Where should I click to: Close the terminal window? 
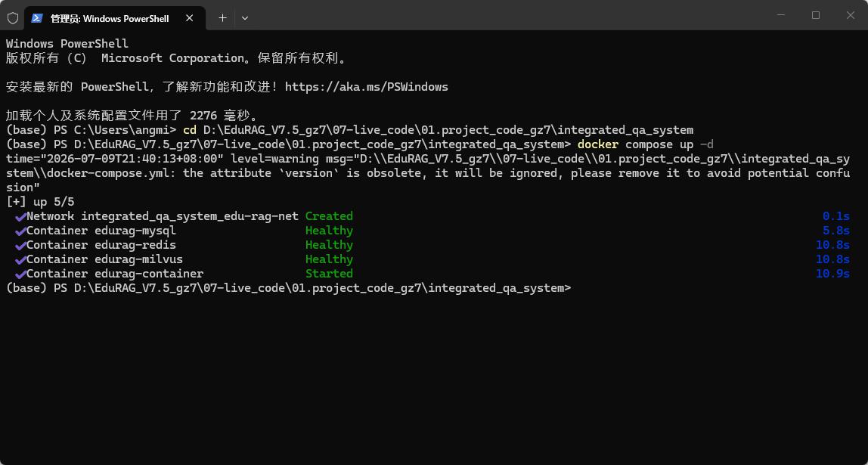click(851, 15)
